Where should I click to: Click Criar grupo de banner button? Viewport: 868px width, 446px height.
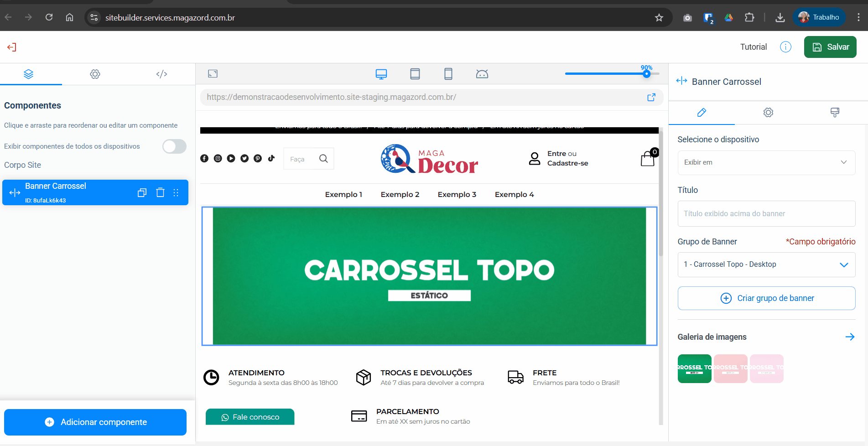pos(766,298)
